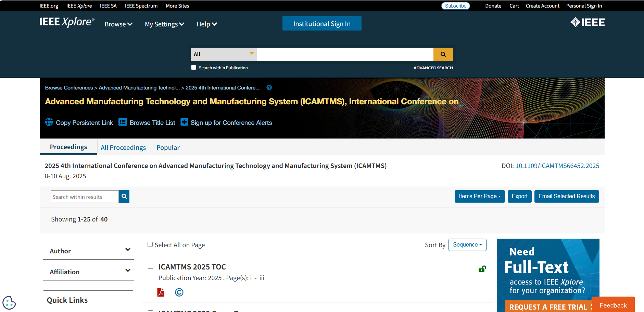The image size is (644, 312).
Task: Open cookie preferences icon
Action: pos(9,303)
